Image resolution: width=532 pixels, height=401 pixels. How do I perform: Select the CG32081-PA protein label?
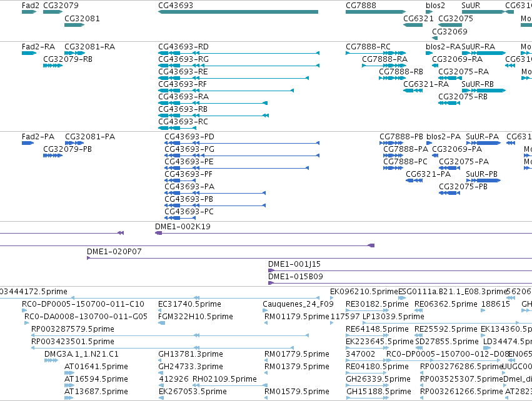click(90, 137)
